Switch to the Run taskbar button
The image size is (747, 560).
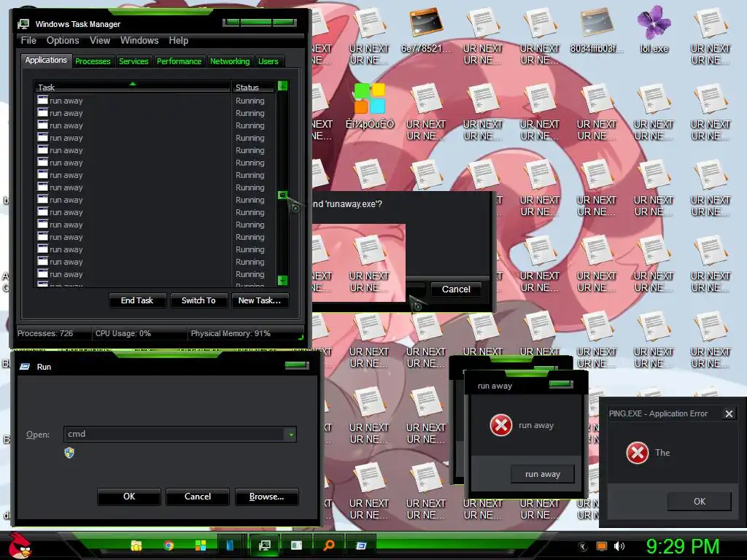tap(361, 545)
